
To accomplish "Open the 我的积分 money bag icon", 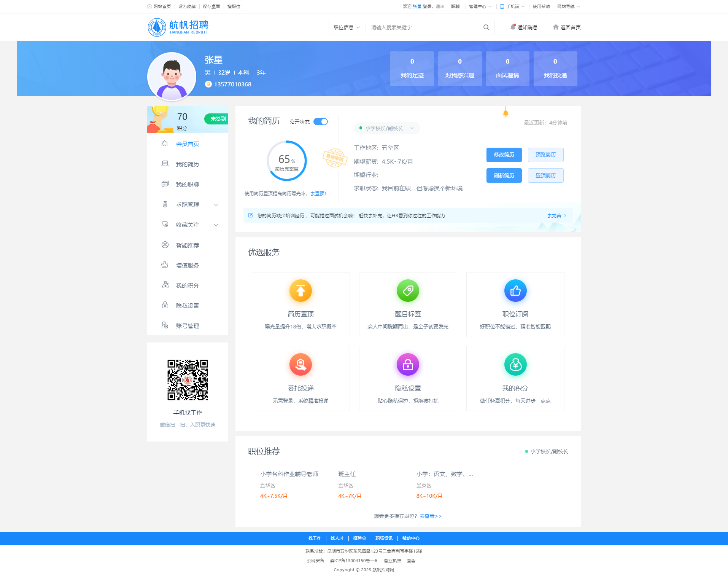I will click(515, 365).
